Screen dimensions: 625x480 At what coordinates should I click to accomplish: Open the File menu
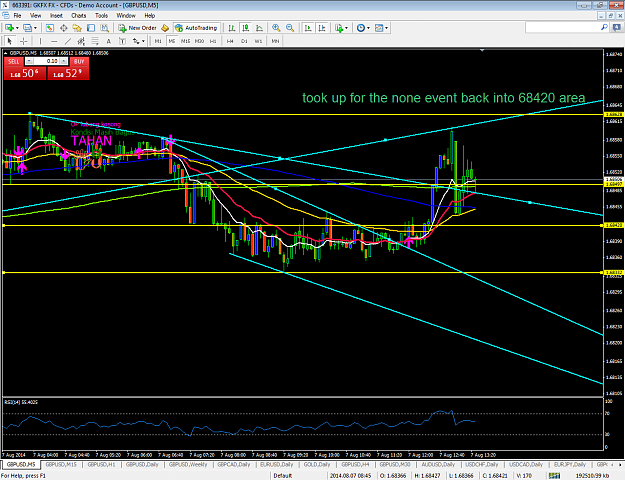pos(18,16)
